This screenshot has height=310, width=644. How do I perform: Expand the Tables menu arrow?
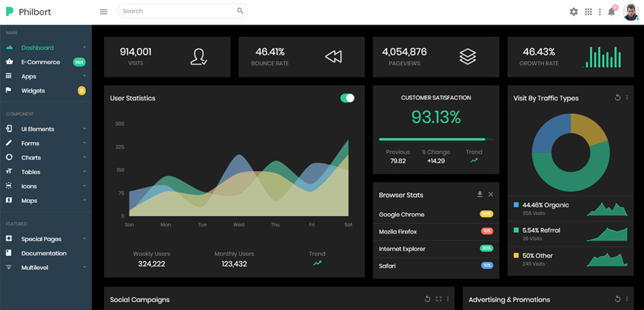84,171
